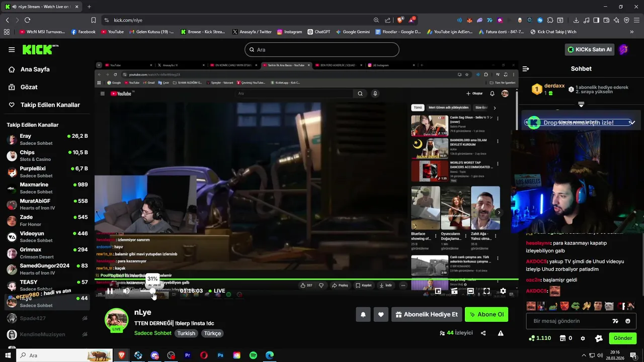This screenshot has width=644, height=362.
Task: Open Spotify from the Windows taskbar
Action: pos(253,355)
